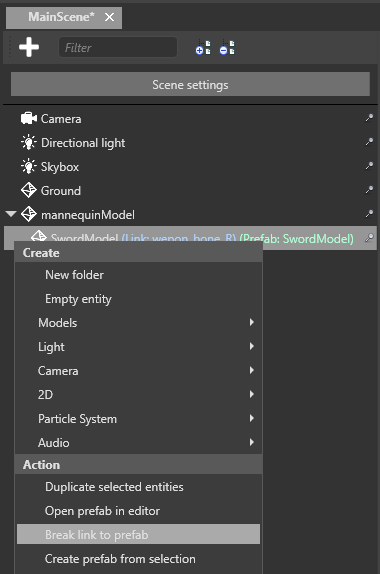The image size is (380, 574).
Task: Click the expand all entities icon
Action: 203,47
